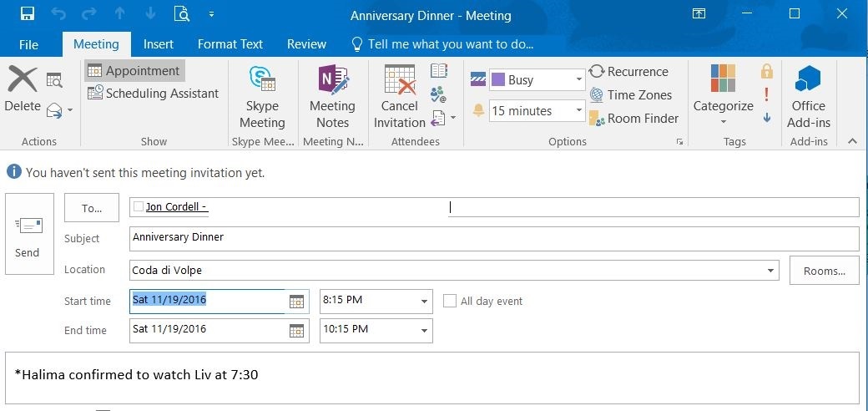Image resolution: width=868 pixels, height=411 pixels.
Task: Click Tell me what you want to do
Action: pos(442,44)
